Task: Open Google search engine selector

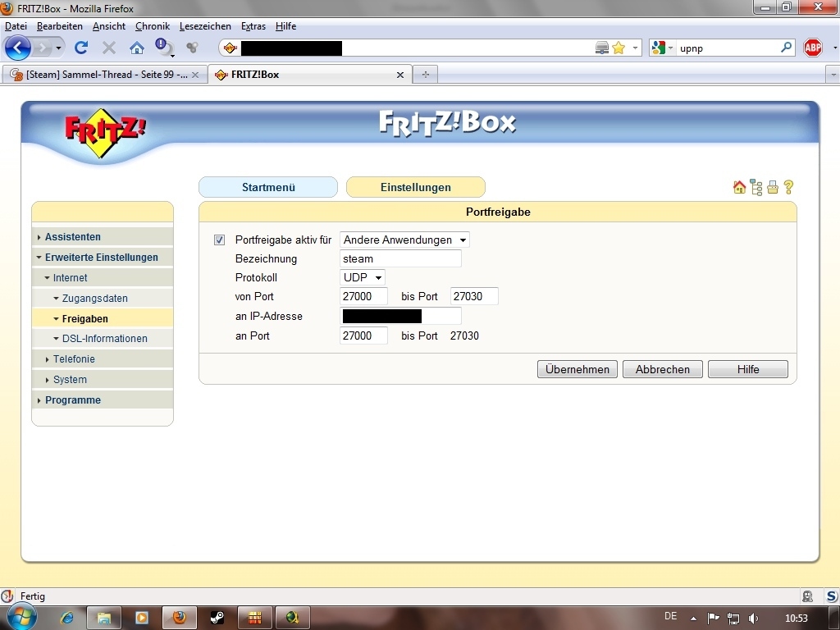Action: point(662,48)
